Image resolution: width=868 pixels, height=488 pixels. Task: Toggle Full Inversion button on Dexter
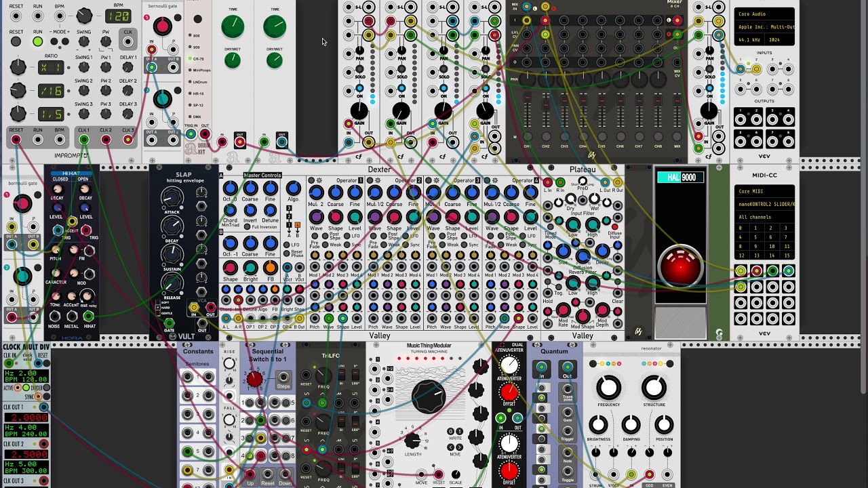(245, 226)
